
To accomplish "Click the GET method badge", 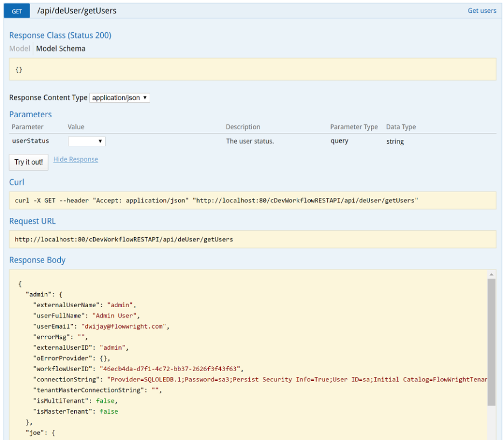I will pyautogui.click(x=16, y=10).
